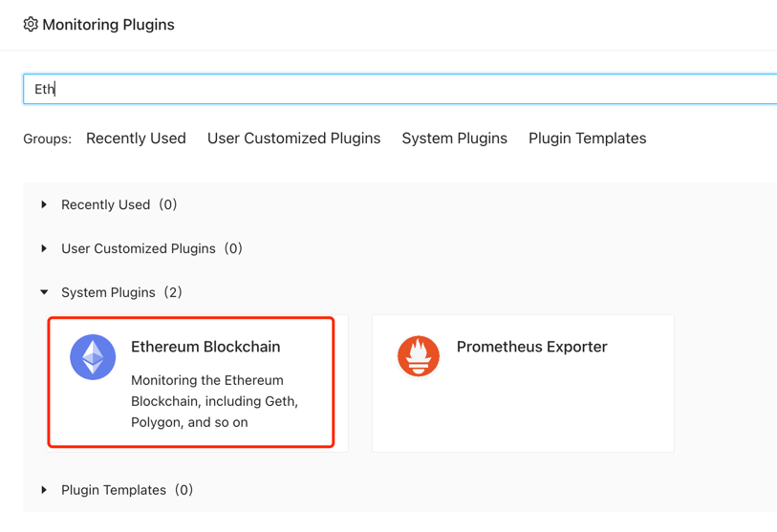Click the "System Plugins (2)" section label
Viewport: 777px width, 532px height.
[121, 292]
